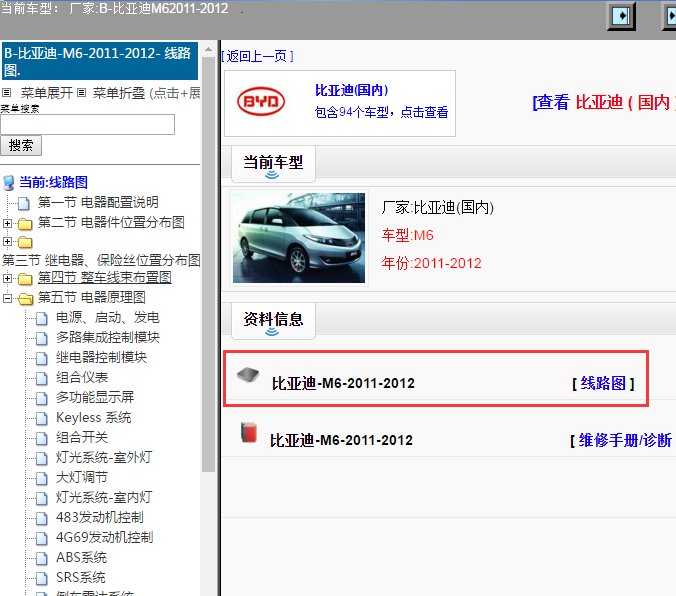
Task: Select 组合开关 tree item
Action: point(82,438)
